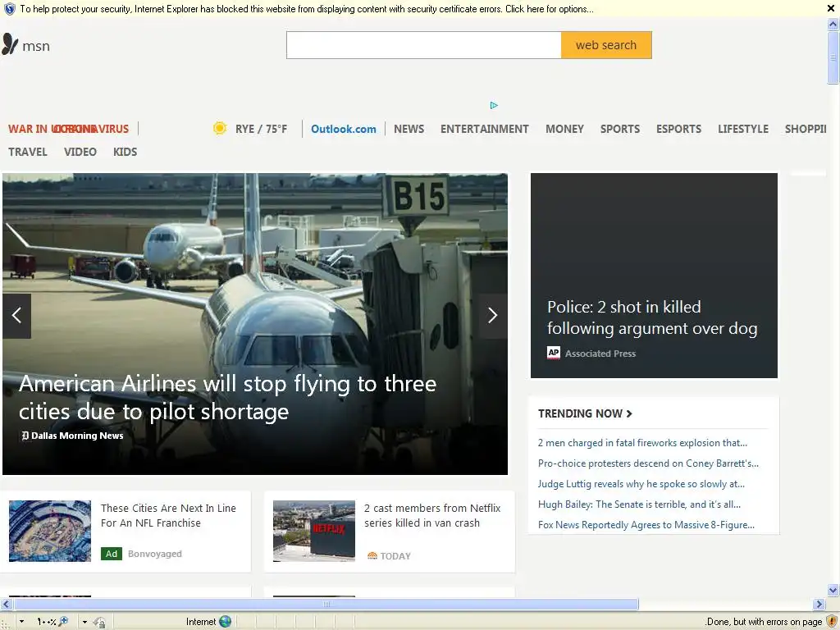Image resolution: width=840 pixels, height=630 pixels.
Task: Click the Dallas Morning News source label
Action: pos(72,436)
